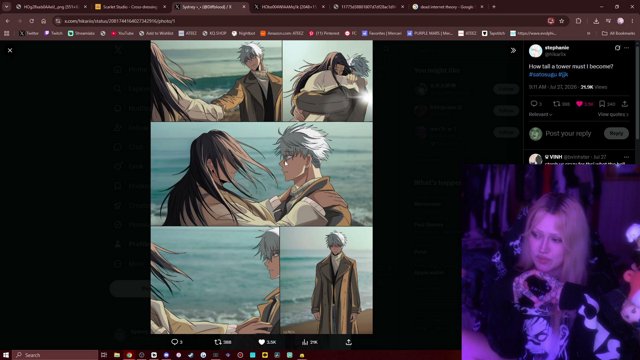Click the bottom-left beach panel image
Viewport: 640px width, 360px height.
(215, 280)
